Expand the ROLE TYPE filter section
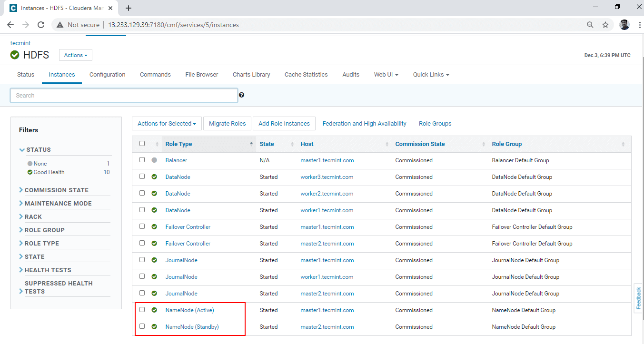 (42, 243)
